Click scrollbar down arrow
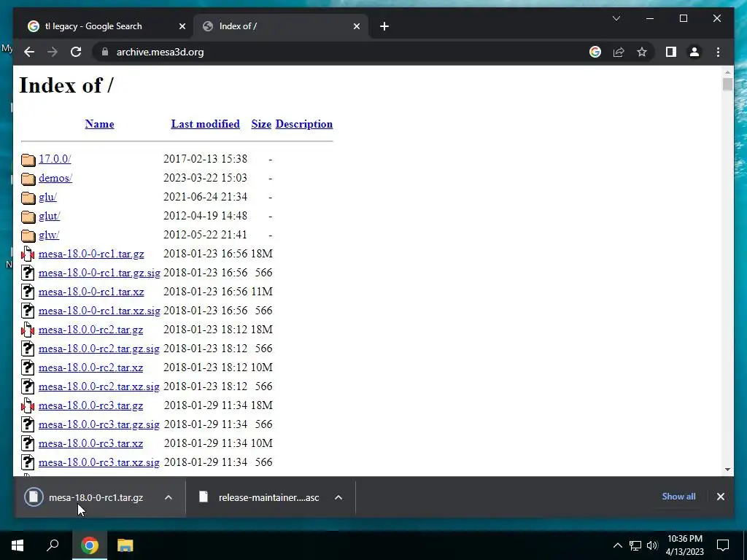Image resolution: width=747 pixels, height=560 pixels. [x=727, y=470]
